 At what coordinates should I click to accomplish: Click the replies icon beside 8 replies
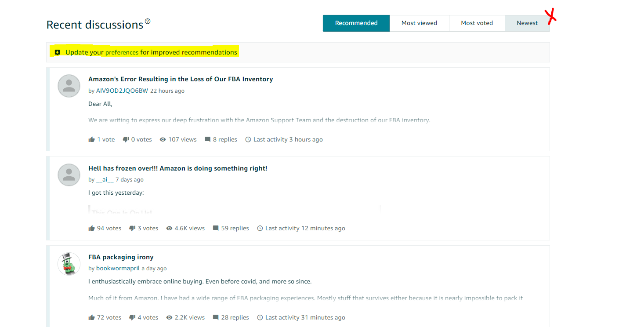pos(207,140)
